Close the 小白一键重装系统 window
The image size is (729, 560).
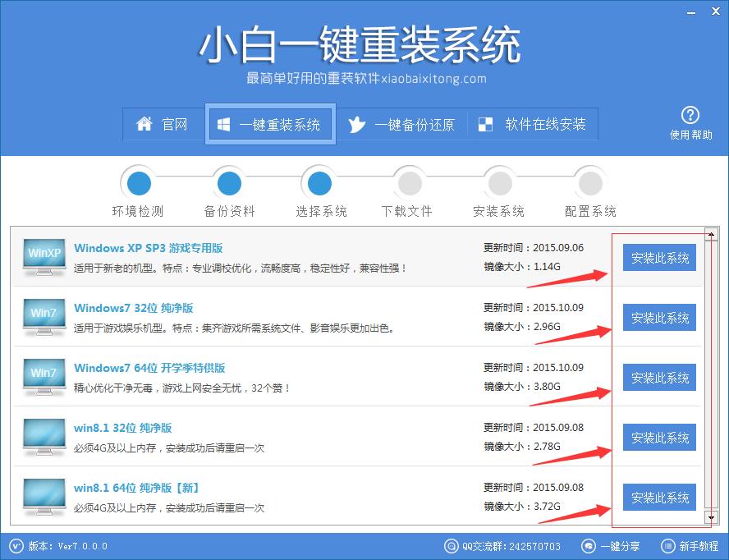716,11
